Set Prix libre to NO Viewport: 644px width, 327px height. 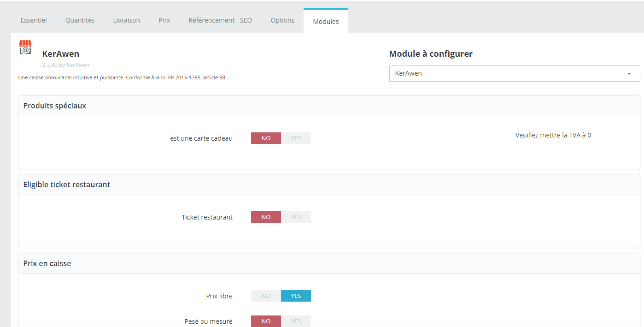(266, 296)
